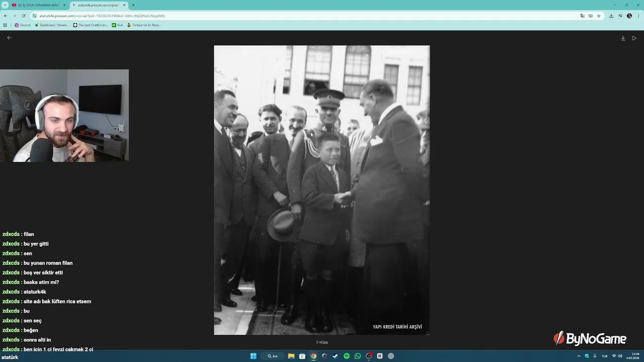
Task: Open CapCut from the taskbar
Action: click(380, 356)
